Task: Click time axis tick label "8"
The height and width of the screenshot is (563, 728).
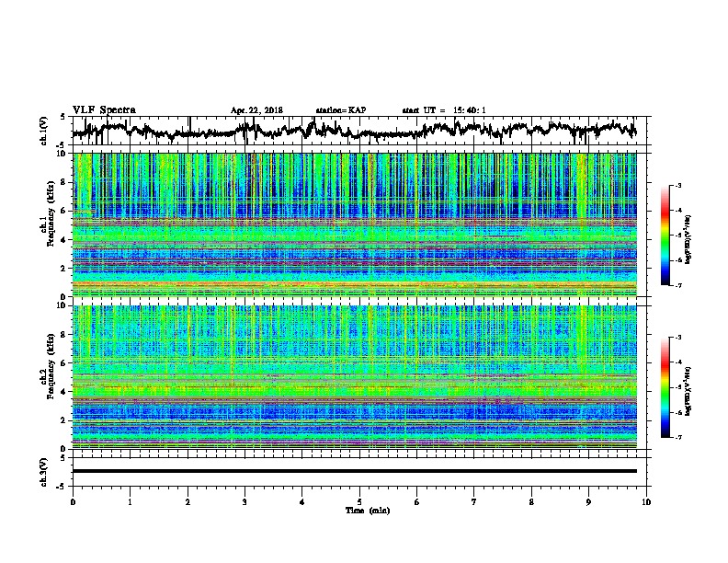Action: coord(531,502)
